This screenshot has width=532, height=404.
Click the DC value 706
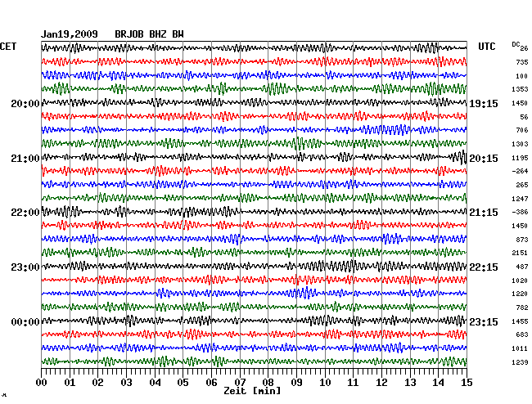[522, 130]
